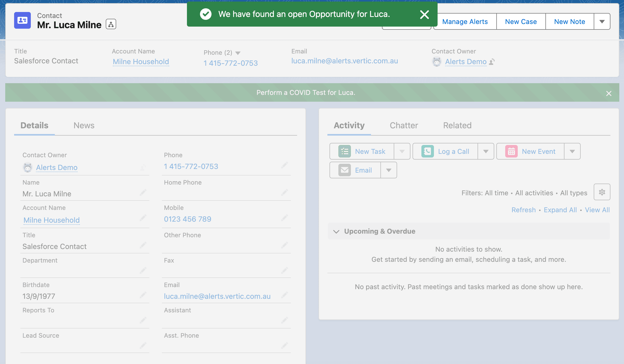Click Mobile number 0123 456 789
The image size is (624, 364).
[x=187, y=219]
